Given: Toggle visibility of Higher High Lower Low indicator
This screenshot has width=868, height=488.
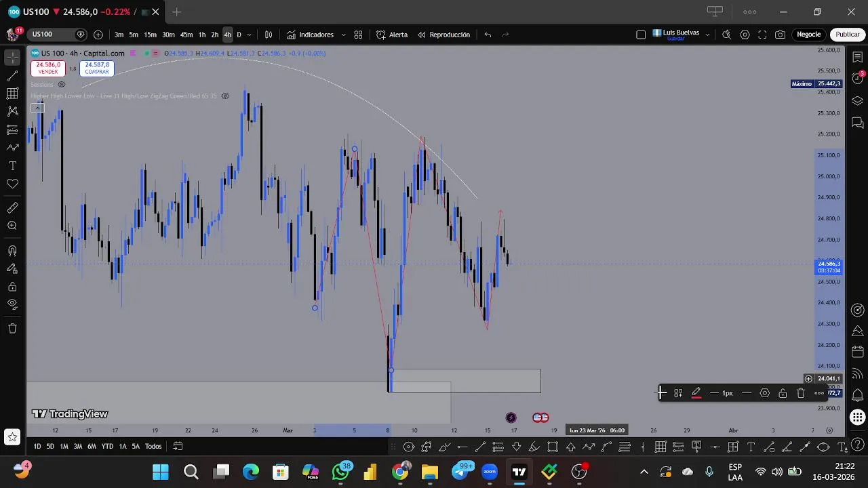Looking at the screenshot, I should click(225, 96).
